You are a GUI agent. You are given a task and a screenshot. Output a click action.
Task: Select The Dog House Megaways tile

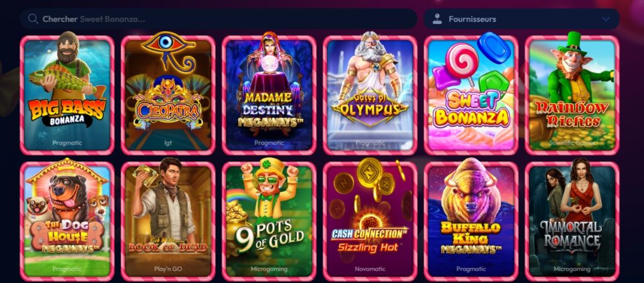(x=67, y=221)
